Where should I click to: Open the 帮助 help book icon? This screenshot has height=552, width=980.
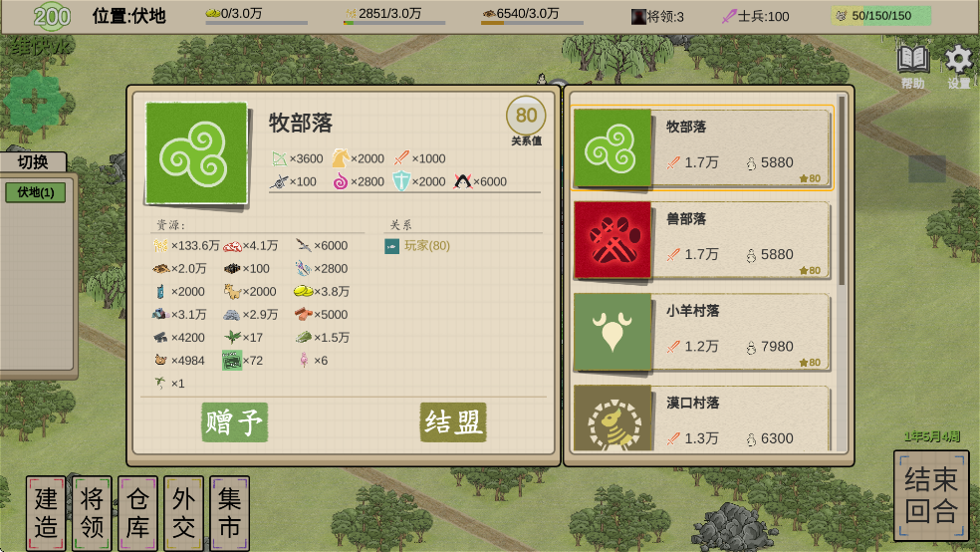[912, 61]
